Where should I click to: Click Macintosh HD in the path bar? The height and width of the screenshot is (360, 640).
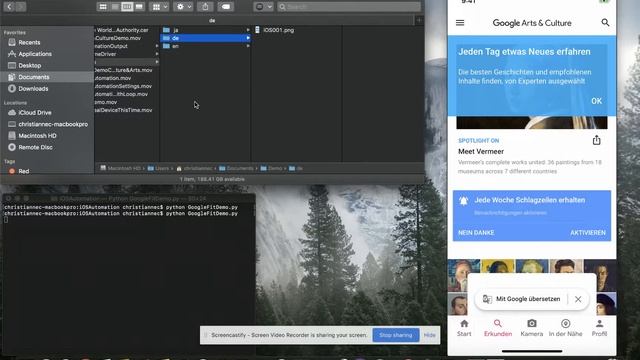pyautogui.click(x=120, y=168)
